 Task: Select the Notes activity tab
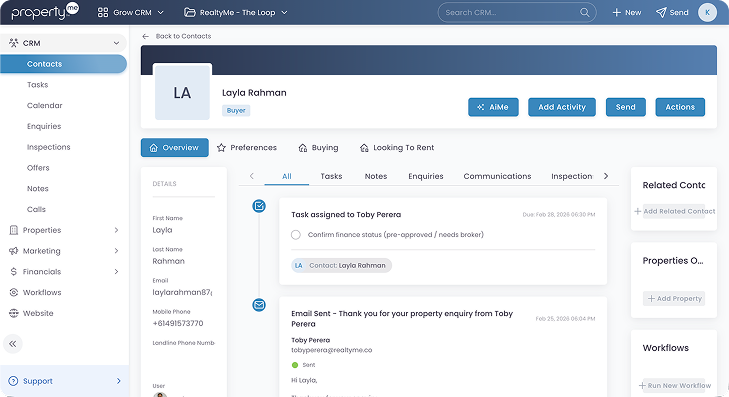coord(376,176)
